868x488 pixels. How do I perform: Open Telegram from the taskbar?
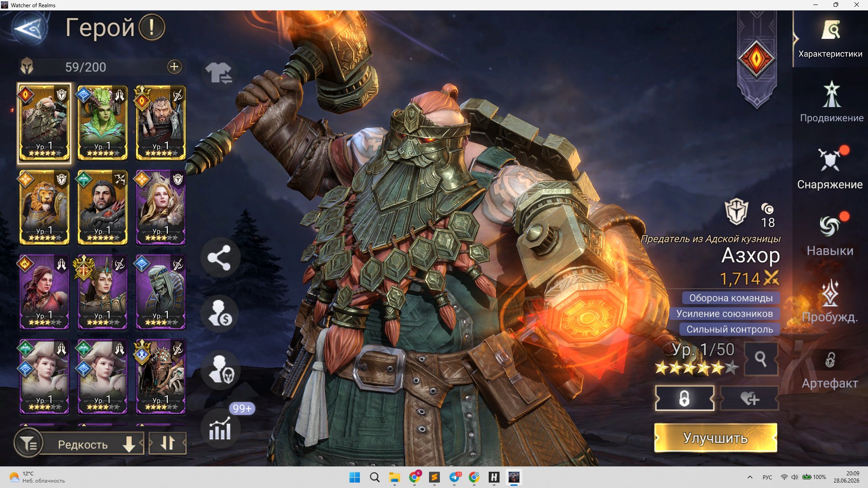coord(455,477)
